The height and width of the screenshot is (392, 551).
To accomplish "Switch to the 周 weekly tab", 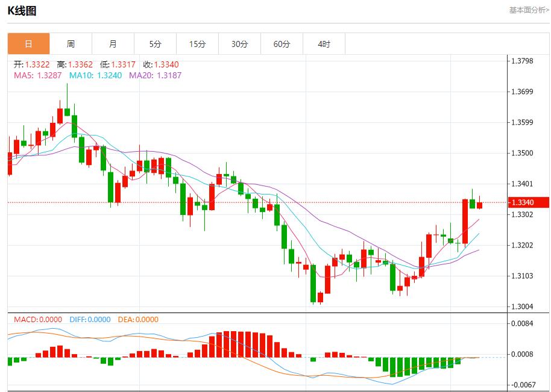I will [71, 44].
